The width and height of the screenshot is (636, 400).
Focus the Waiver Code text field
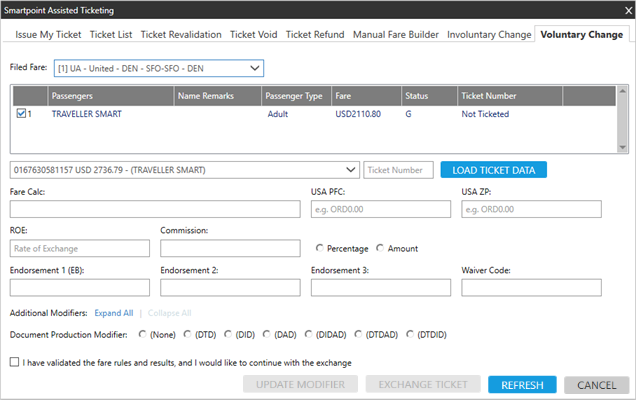tap(531, 287)
